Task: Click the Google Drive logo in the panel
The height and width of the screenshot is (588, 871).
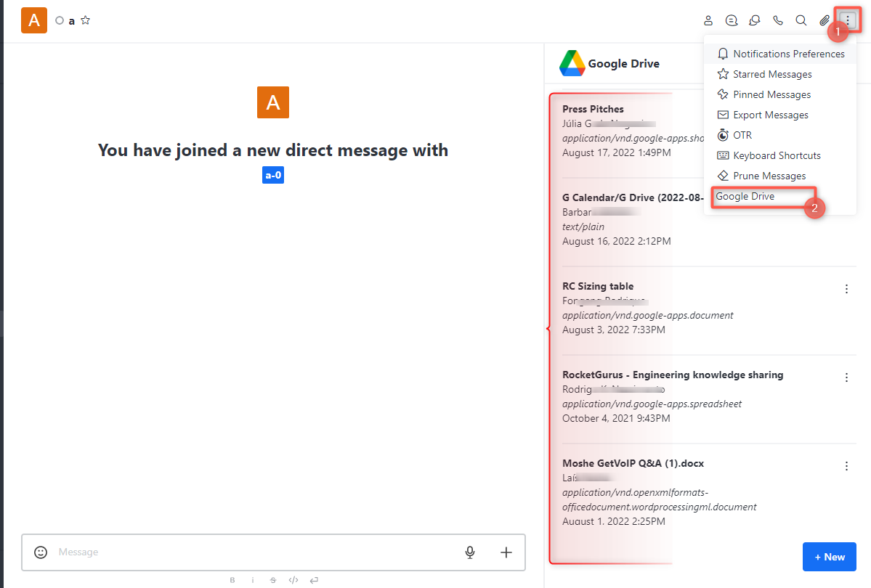Action: point(572,63)
